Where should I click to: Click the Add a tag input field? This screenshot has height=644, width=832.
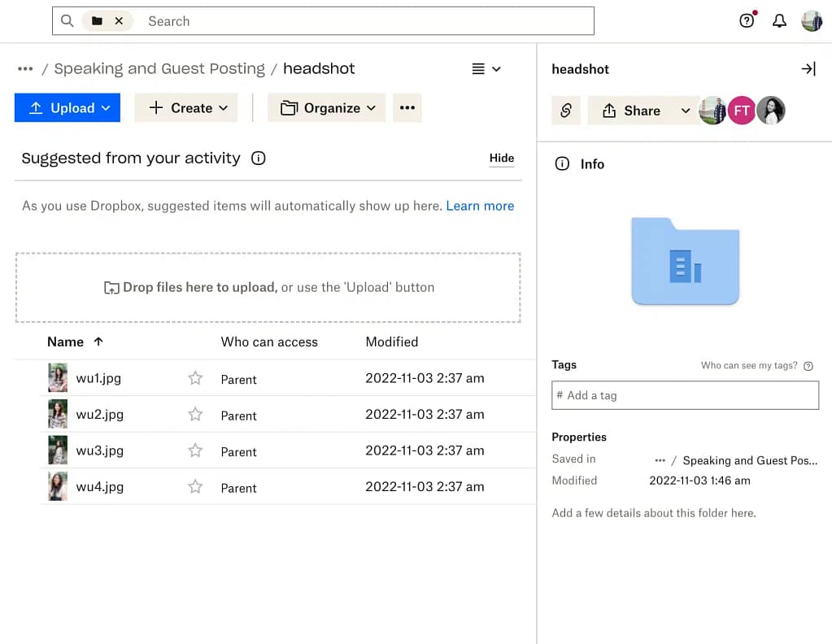coord(685,395)
